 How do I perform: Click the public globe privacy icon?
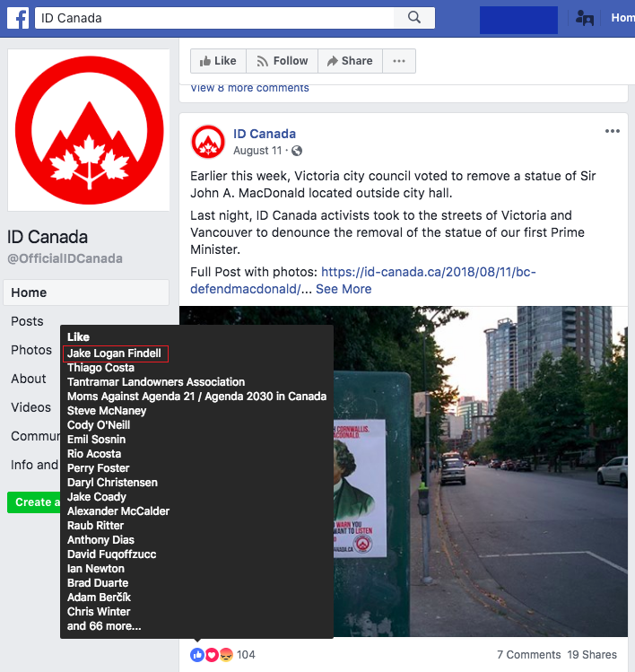(x=297, y=151)
